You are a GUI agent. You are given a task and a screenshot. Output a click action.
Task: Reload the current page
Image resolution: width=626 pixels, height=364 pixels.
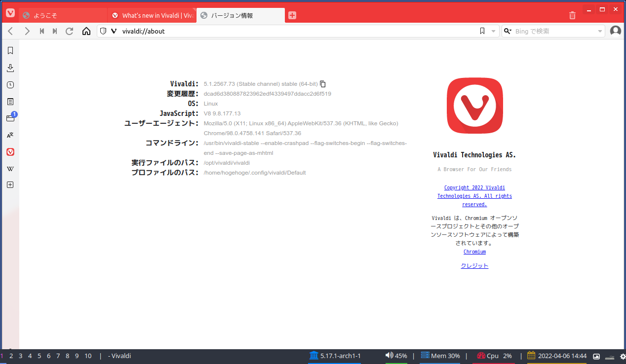(70, 31)
